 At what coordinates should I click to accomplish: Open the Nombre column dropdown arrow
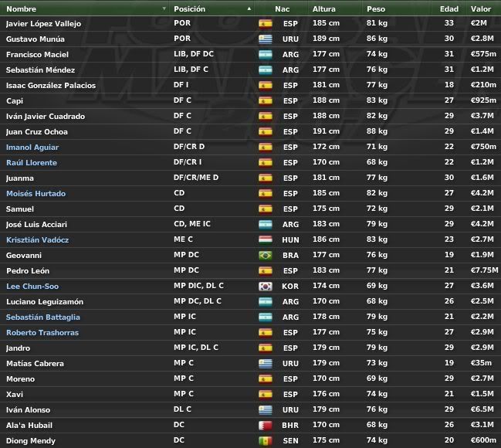tap(164, 8)
